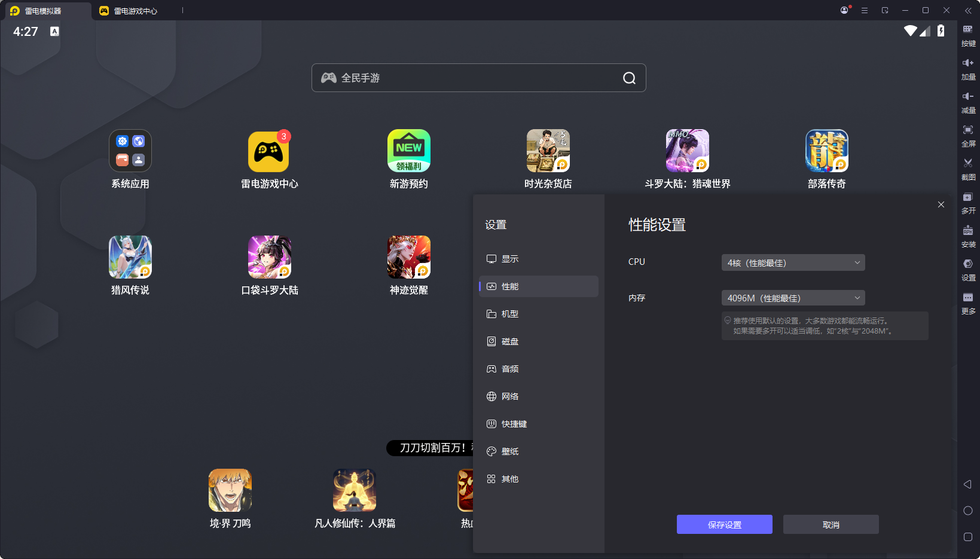This screenshot has height=559, width=980.
Task: Tap the Android home circle button
Action: coord(968,511)
